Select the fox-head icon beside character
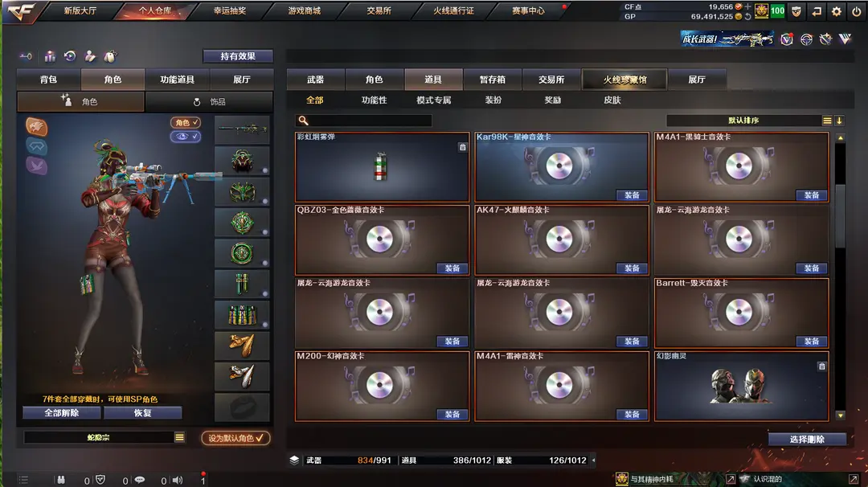 click(x=36, y=127)
